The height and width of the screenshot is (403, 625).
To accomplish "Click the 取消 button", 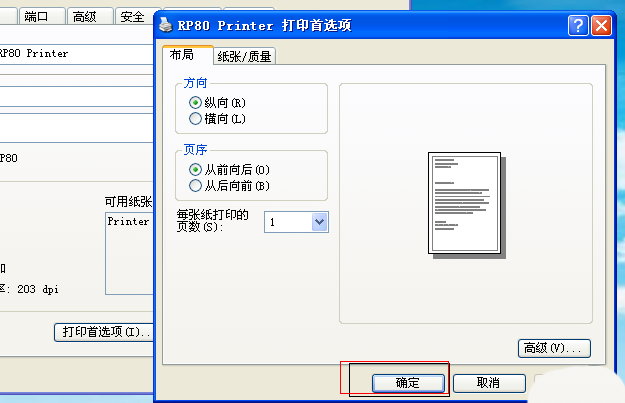I will pos(489,383).
